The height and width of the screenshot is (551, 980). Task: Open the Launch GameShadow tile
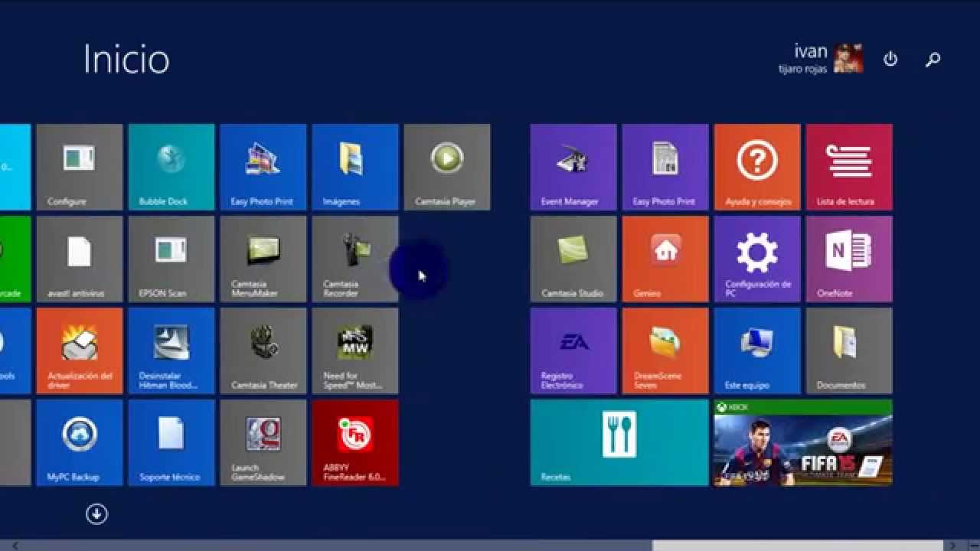[x=263, y=442]
